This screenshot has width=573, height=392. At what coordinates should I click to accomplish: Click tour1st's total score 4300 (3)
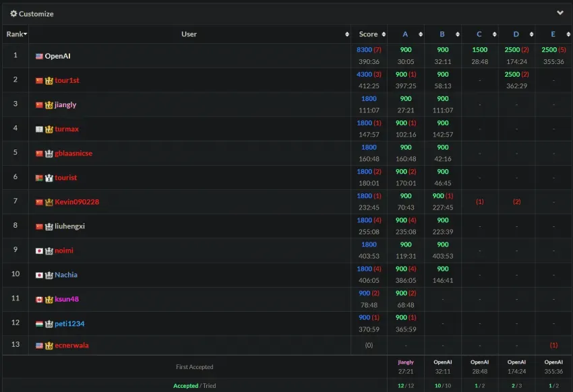point(369,75)
